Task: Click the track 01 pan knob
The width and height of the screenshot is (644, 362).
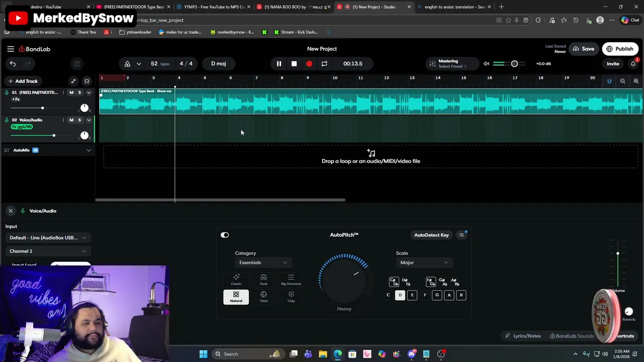Action: 85,108
